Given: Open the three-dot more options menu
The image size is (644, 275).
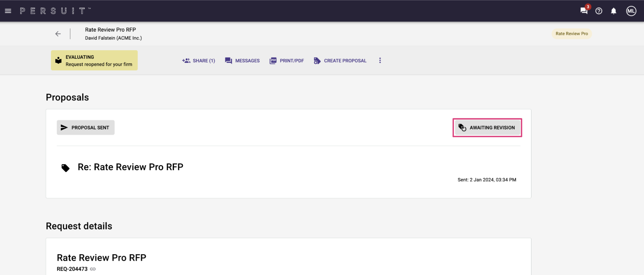Looking at the screenshot, I should click(380, 60).
